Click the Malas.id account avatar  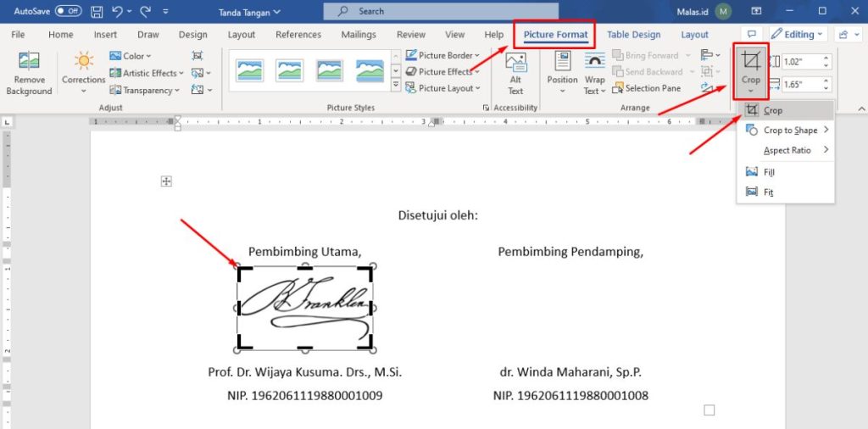pyautogui.click(x=724, y=11)
